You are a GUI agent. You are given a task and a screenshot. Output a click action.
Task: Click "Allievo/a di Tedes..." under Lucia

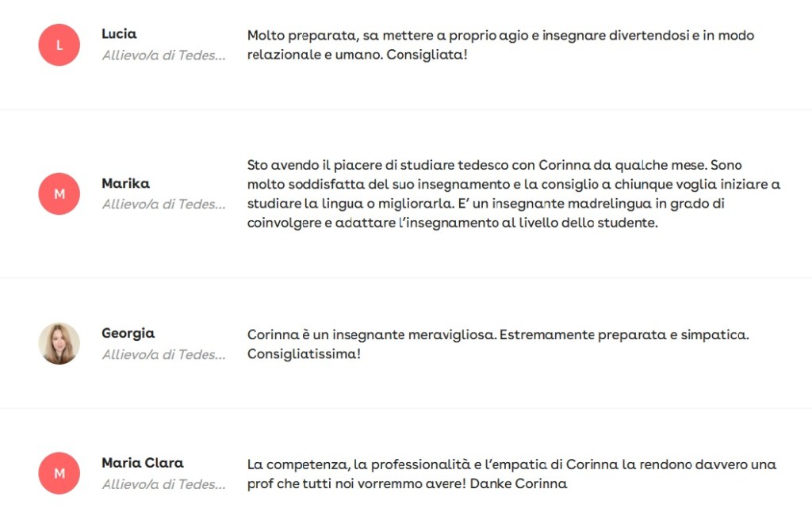(163, 55)
